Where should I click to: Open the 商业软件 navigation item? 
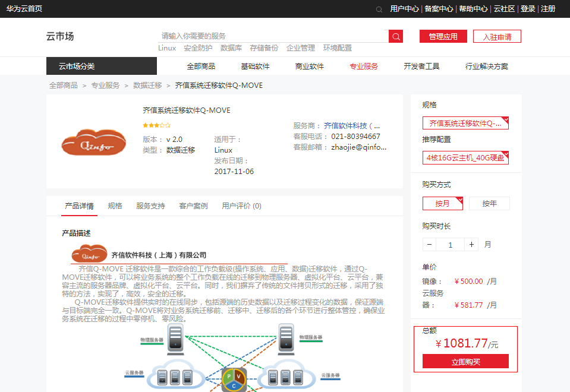pos(310,66)
